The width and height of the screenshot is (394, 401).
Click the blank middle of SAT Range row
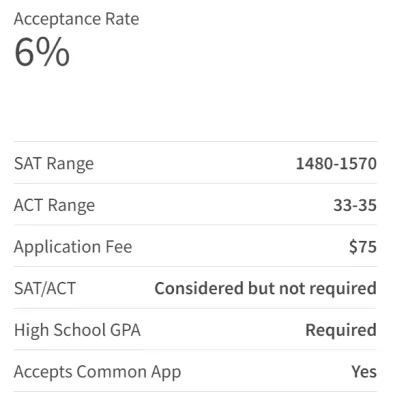pos(195,163)
